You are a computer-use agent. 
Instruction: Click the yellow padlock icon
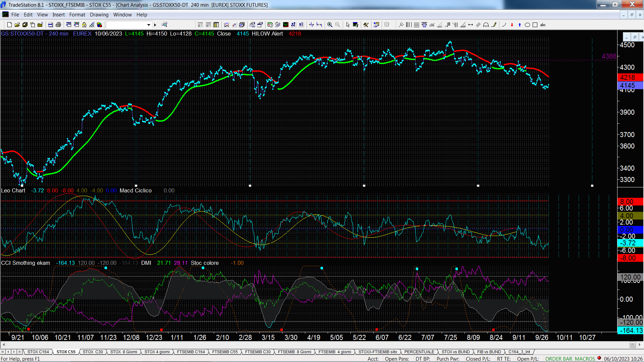click(x=84, y=25)
